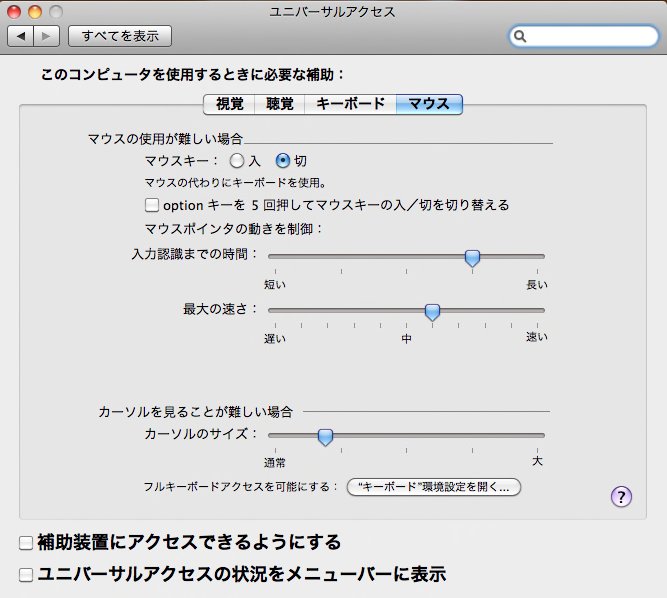Switch to the 聴覚 tab
Screen dimensions: 667x598
pyautogui.click(x=279, y=104)
